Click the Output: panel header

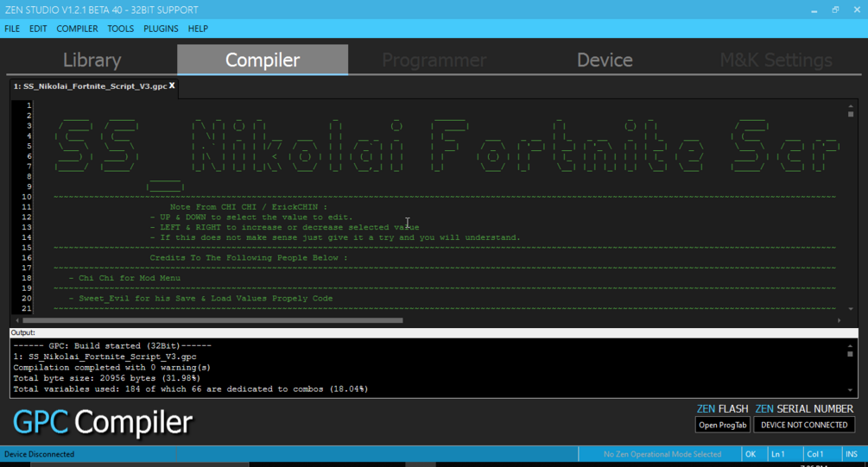[434, 332]
